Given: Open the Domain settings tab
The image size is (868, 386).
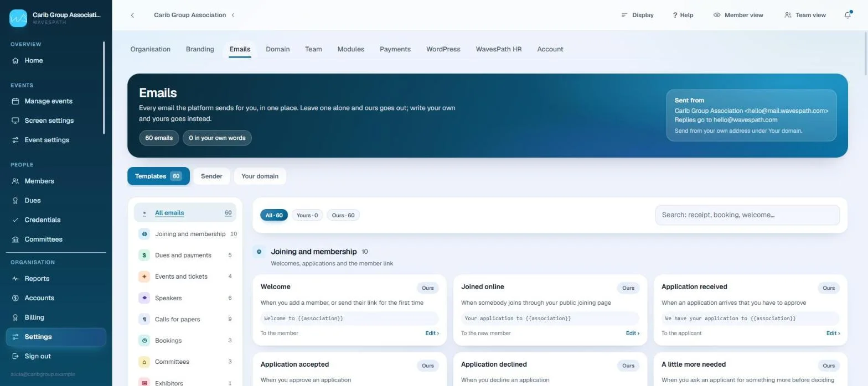Looking at the screenshot, I should coord(278,49).
